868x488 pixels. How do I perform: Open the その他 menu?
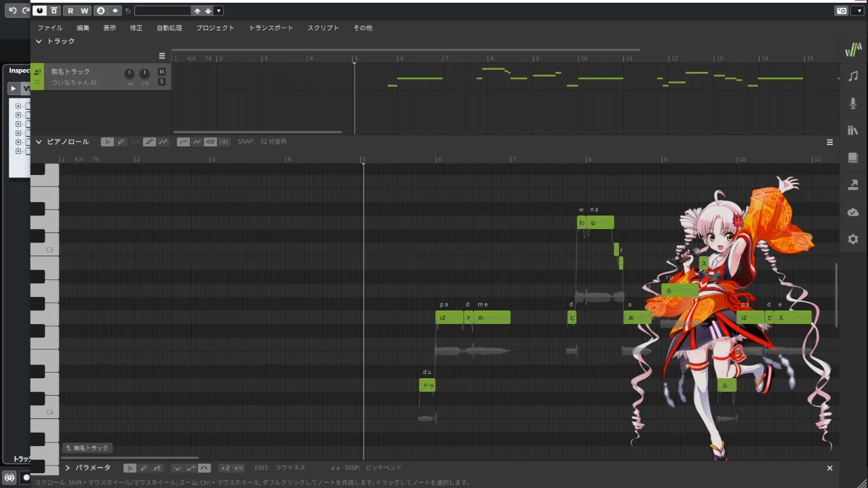tap(363, 28)
